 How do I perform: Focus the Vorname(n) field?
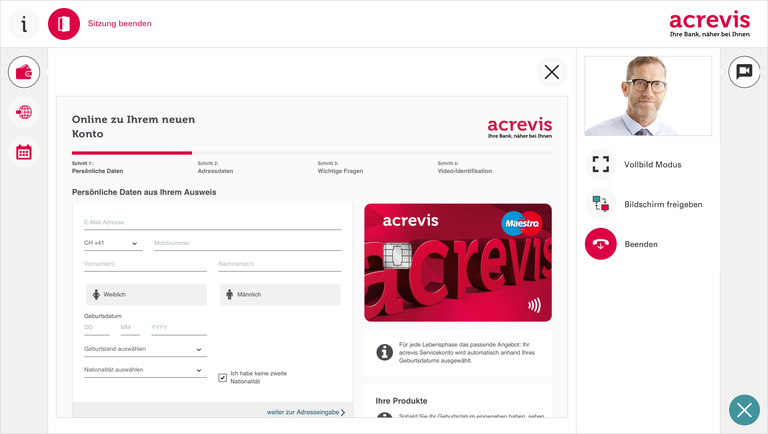[x=145, y=264]
